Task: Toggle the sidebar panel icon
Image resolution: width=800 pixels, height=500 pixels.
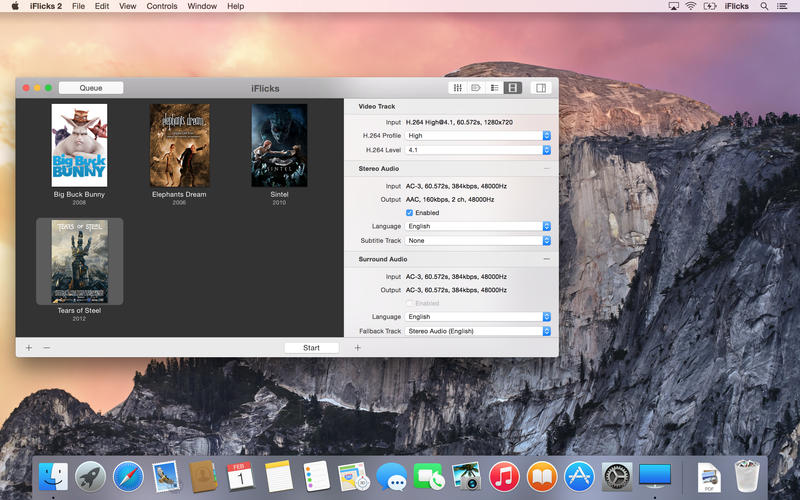Action: (541, 88)
